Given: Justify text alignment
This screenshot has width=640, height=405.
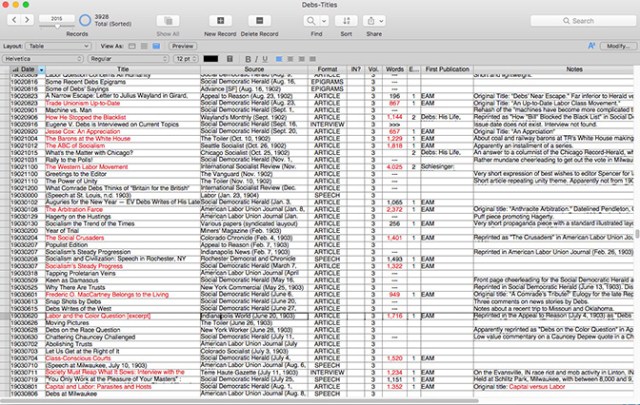Looking at the screenshot, I should 313,59.
